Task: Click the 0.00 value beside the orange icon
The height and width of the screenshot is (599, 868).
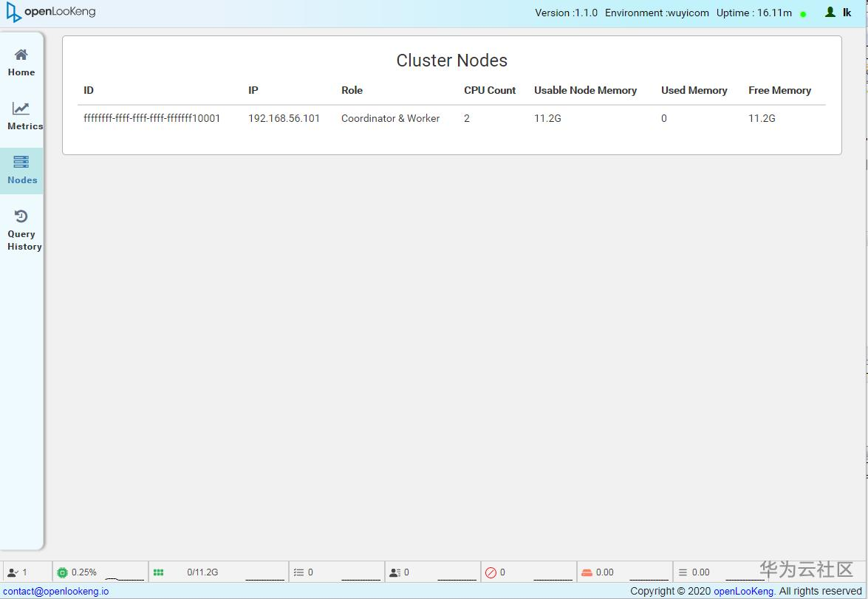Action: [604, 572]
